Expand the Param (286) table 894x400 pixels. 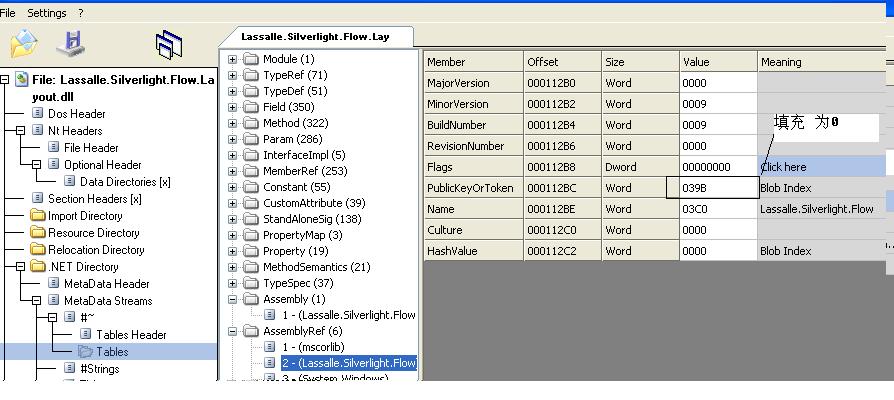point(232,139)
